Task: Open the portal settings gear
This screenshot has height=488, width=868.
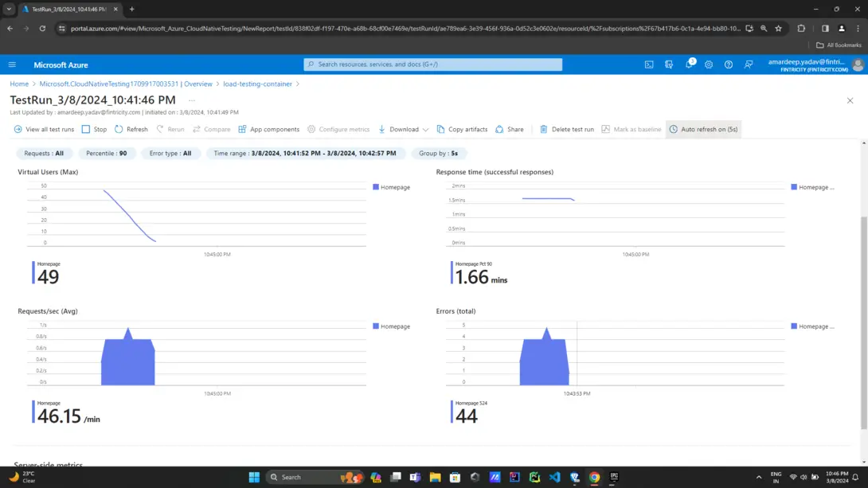Action: [709, 64]
